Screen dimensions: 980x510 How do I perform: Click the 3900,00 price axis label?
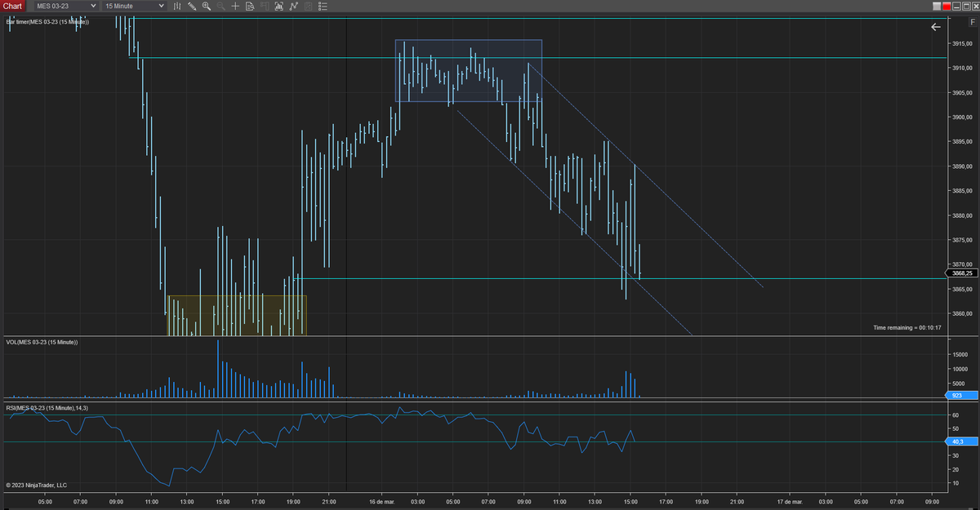click(960, 117)
